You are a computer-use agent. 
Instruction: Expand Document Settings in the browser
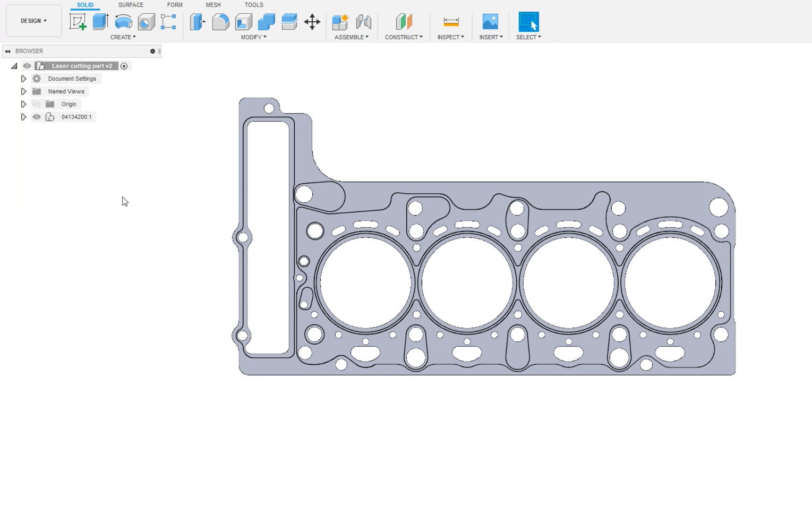[23, 78]
